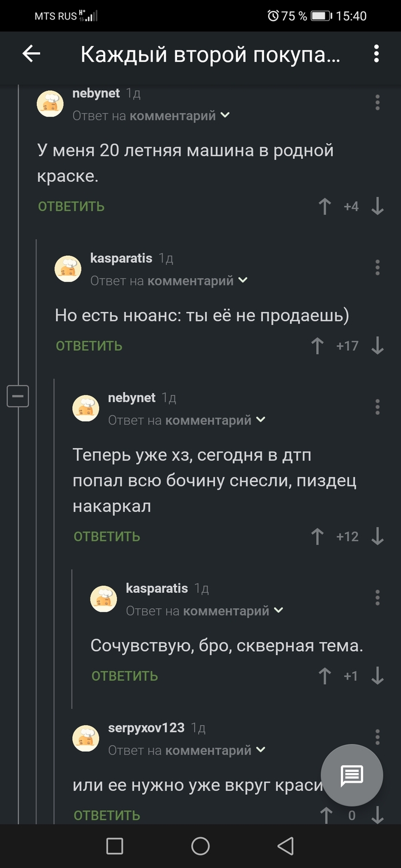401x868 pixels.
Task: Open the post options menu in the top bar
Action: 376,54
